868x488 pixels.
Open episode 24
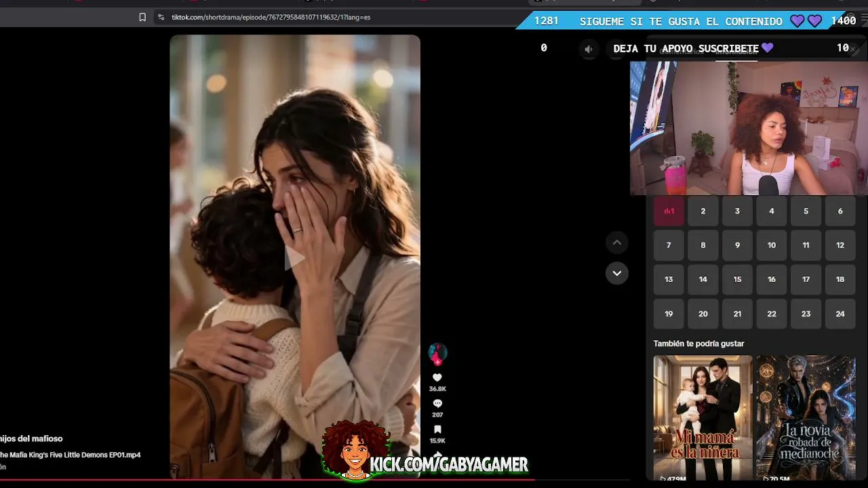(840, 314)
